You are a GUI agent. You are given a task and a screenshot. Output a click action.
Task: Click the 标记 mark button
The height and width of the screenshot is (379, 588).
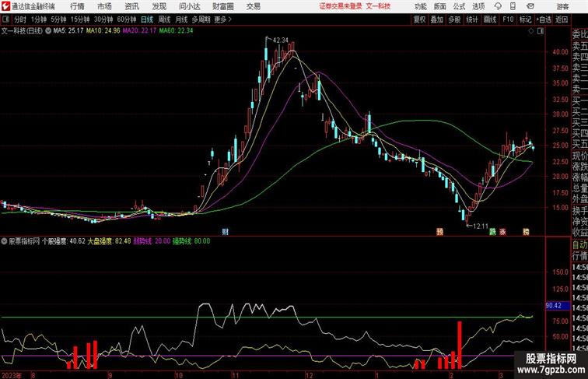pyautogui.click(x=525, y=19)
